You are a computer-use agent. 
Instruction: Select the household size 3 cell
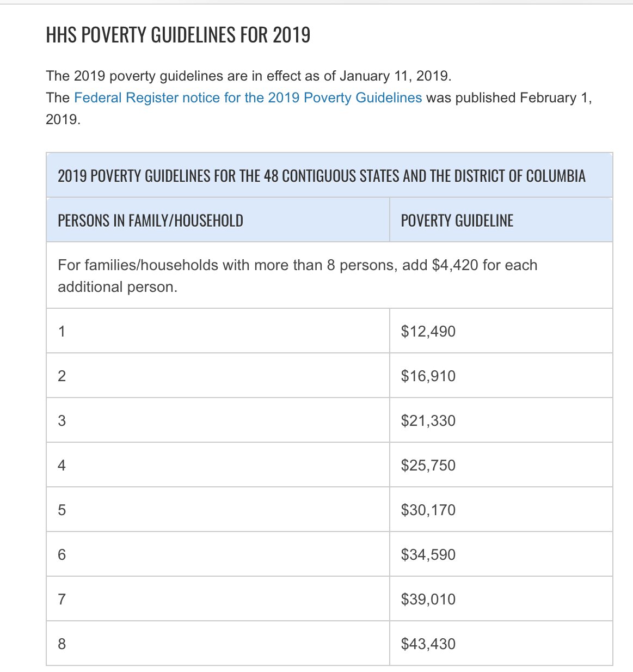click(218, 420)
